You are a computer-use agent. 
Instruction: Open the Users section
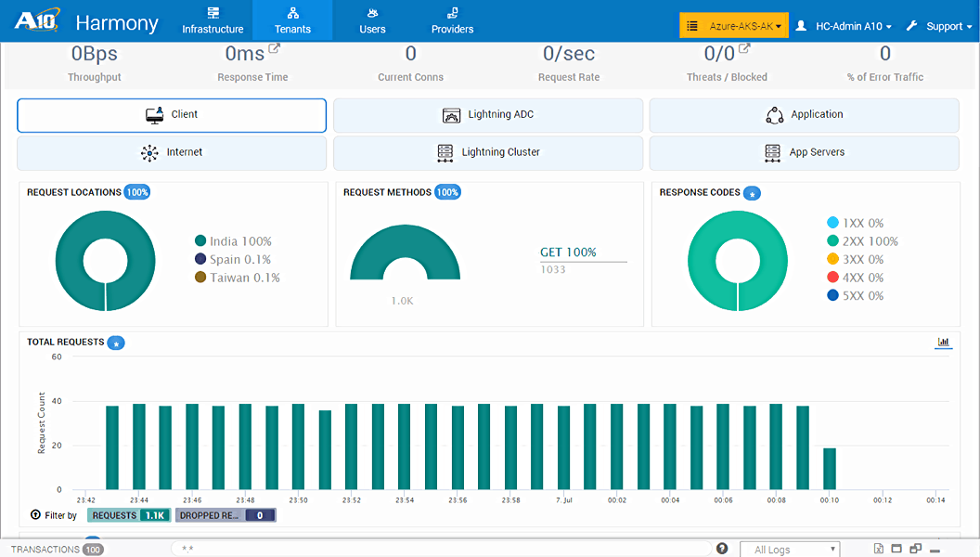(x=372, y=20)
